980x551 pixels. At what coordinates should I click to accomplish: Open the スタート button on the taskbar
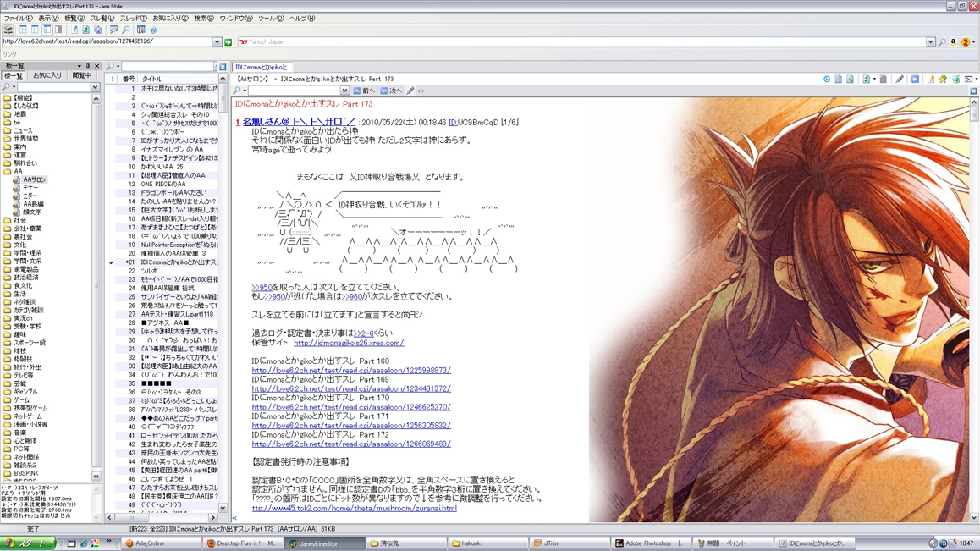pyautogui.click(x=28, y=543)
